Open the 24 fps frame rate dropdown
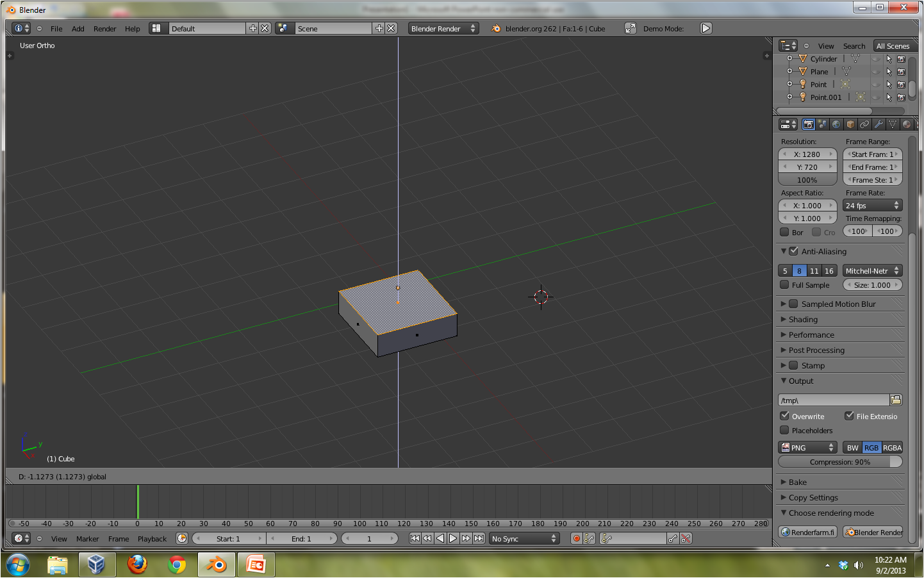The width and height of the screenshot is (924, 578). point(873,205)
